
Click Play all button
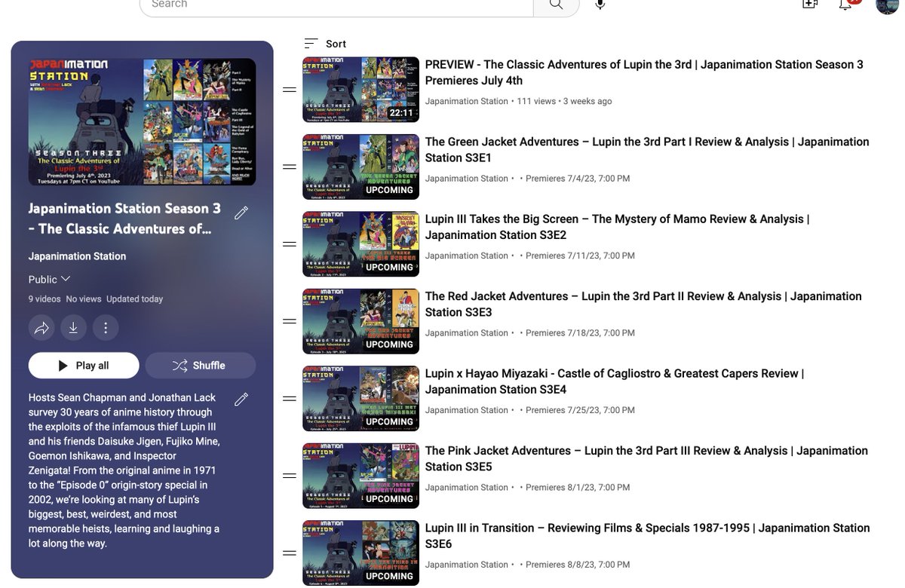pyautogui.click(x=84, y=366)
